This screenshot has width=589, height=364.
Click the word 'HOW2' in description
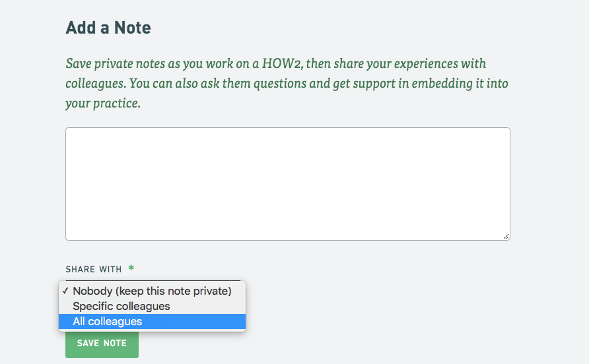tap(283, 63)
